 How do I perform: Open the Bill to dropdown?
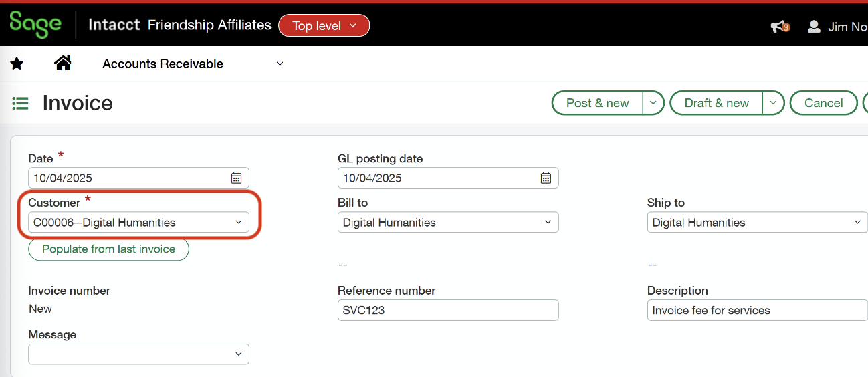pyautogui.click(x=548, y=223)
